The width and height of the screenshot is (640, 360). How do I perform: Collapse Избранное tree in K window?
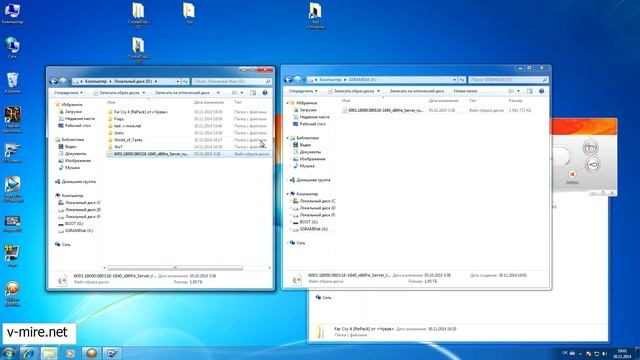point(288,103)
